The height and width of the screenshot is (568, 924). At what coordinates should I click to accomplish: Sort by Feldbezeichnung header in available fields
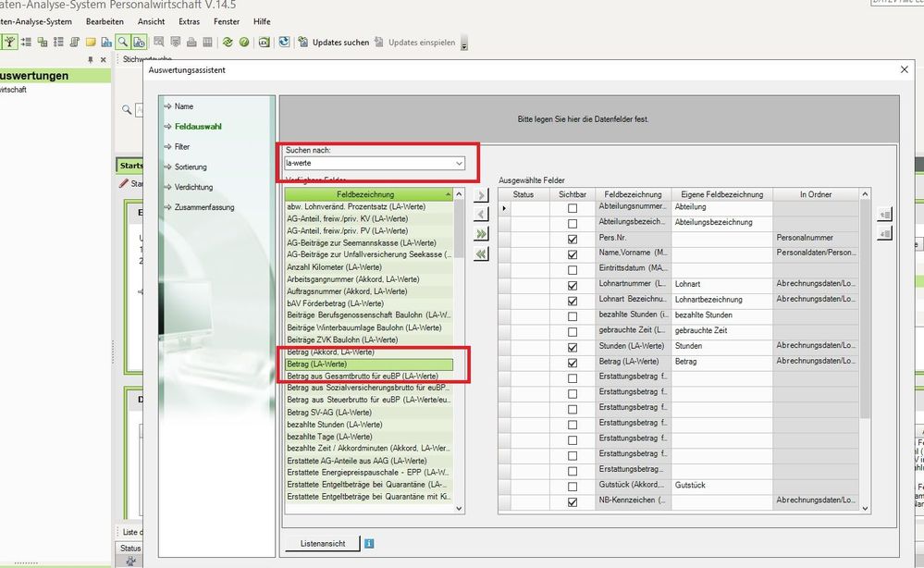[x=366, y=194]
